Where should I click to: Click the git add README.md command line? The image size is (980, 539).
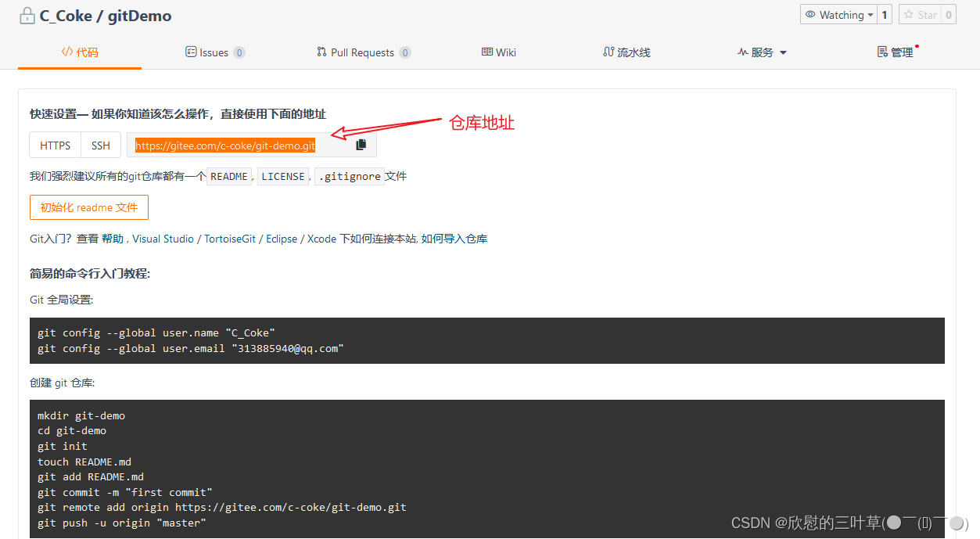pos(91,476)
